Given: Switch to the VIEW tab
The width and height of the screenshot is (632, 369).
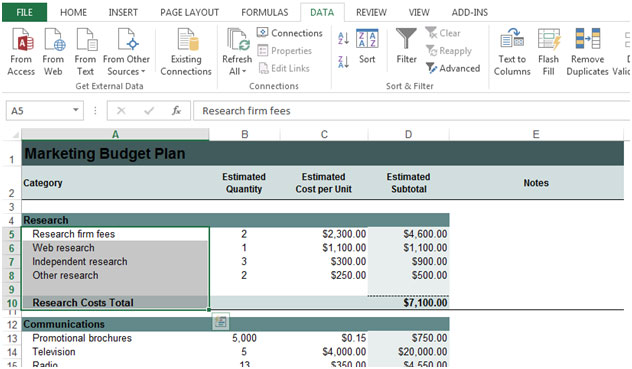Looking at the screenshot, I should (419, 13).
